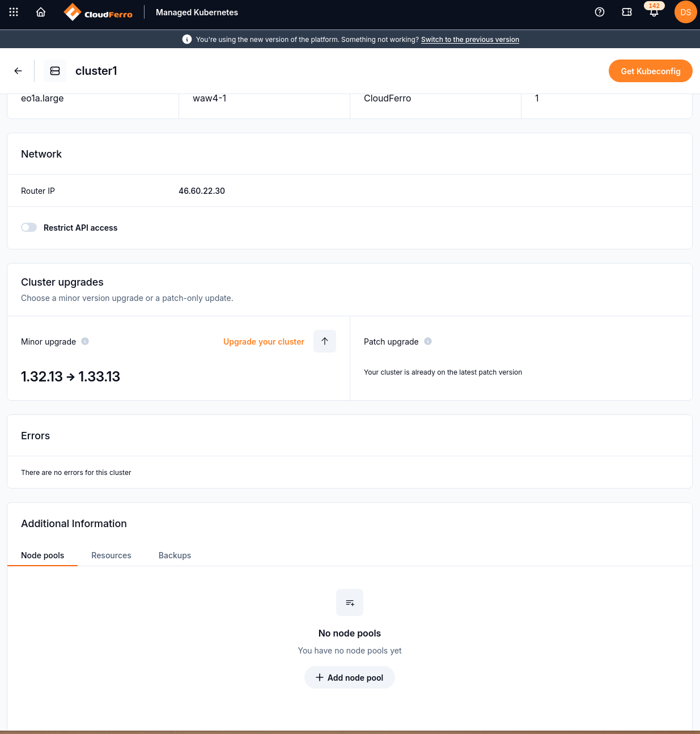Click the info icon in version banner
Image resolution: width=700 pixels, height=734 pixels.
pyautogui.click(x=187, y=39)
